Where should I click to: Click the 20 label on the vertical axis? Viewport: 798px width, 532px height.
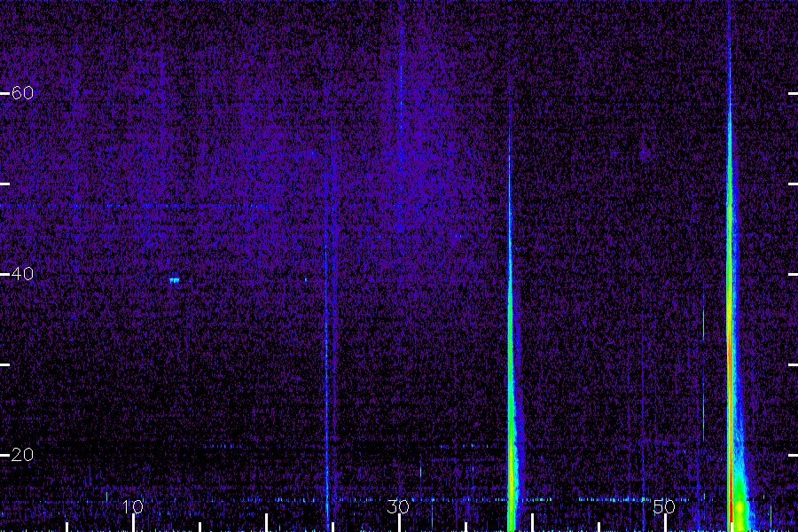point(22,455)
